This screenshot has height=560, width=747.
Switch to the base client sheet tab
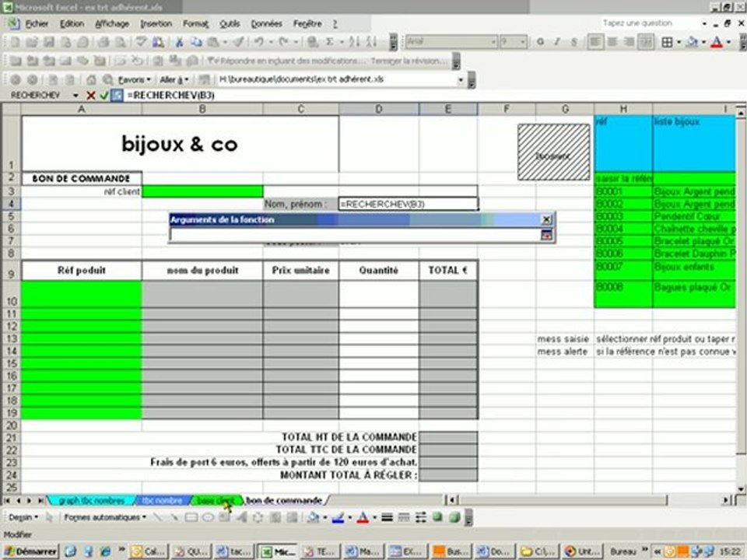click(x=216, y=500)
